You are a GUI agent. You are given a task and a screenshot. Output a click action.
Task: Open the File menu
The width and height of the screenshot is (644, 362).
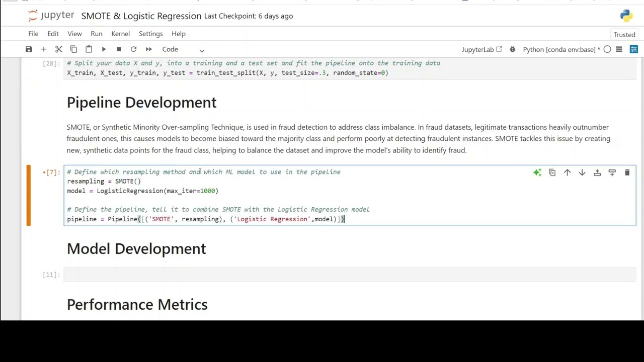33,34
